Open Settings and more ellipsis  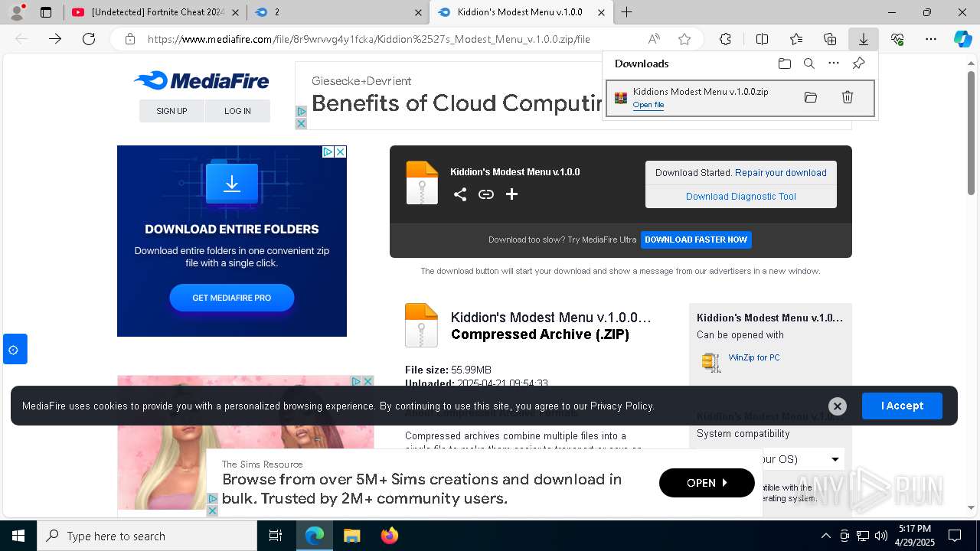pyautogui.click(x=931, y=39)
